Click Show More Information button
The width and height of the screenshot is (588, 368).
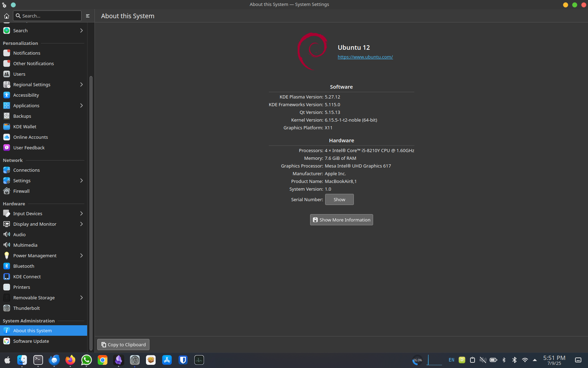(341, 220)
